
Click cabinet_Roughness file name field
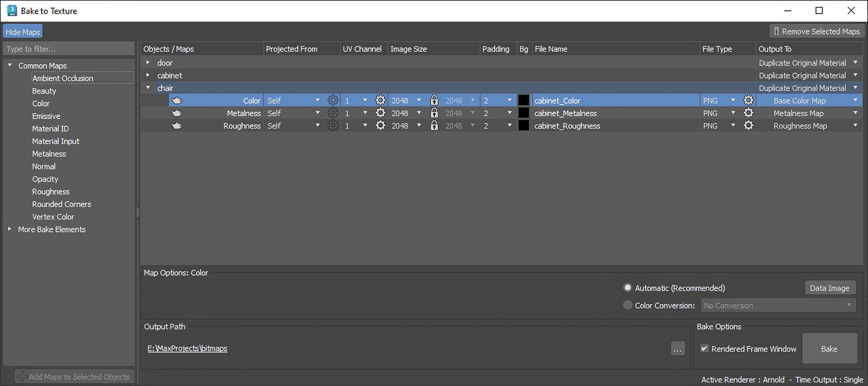tap(615, 126)
